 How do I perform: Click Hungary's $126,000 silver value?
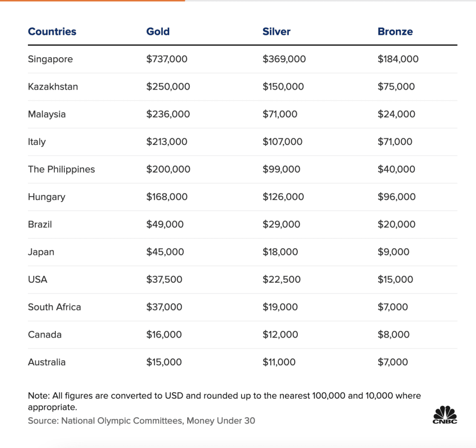point(283,197)
